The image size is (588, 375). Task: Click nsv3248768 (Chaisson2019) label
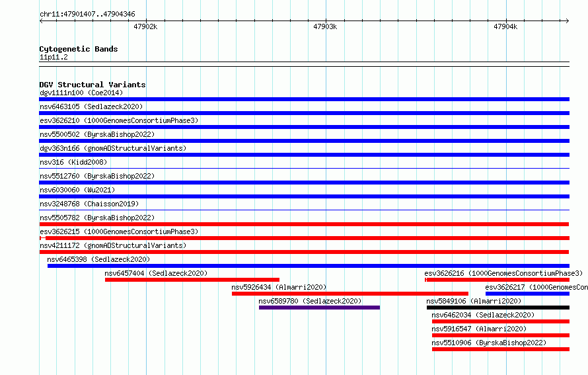point(89,204)
